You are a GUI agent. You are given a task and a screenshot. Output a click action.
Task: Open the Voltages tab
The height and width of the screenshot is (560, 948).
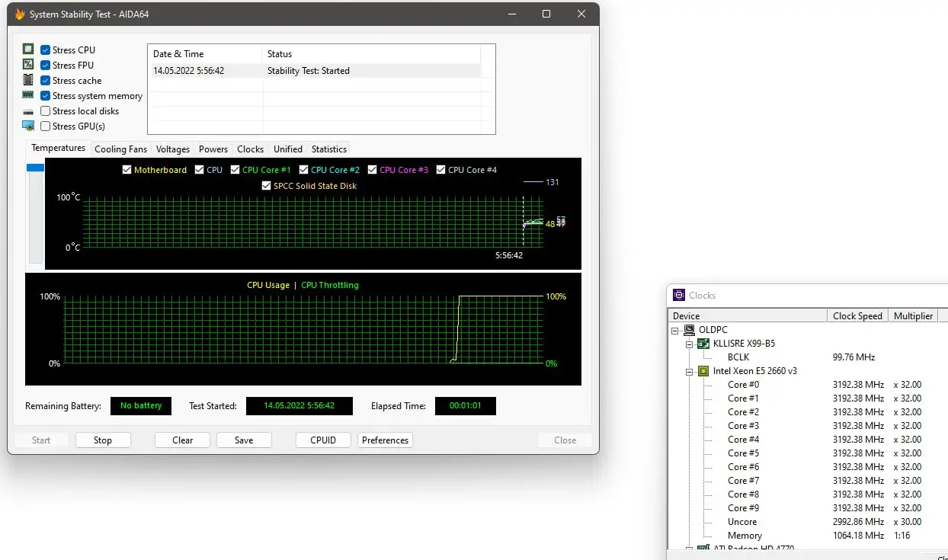pos(173,149)
